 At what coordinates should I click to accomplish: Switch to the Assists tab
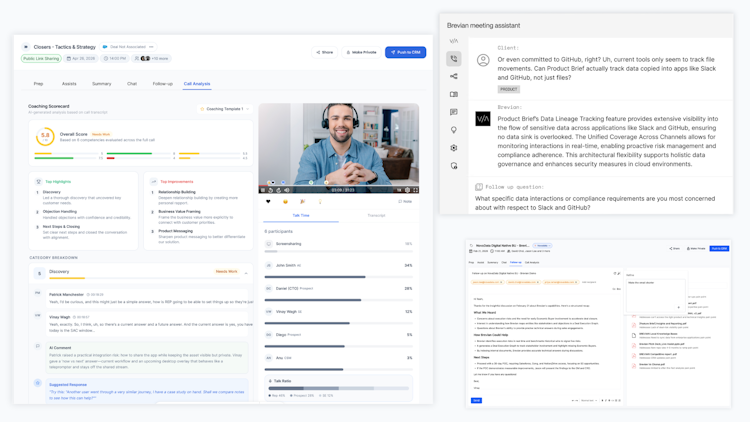click(69, 84)
